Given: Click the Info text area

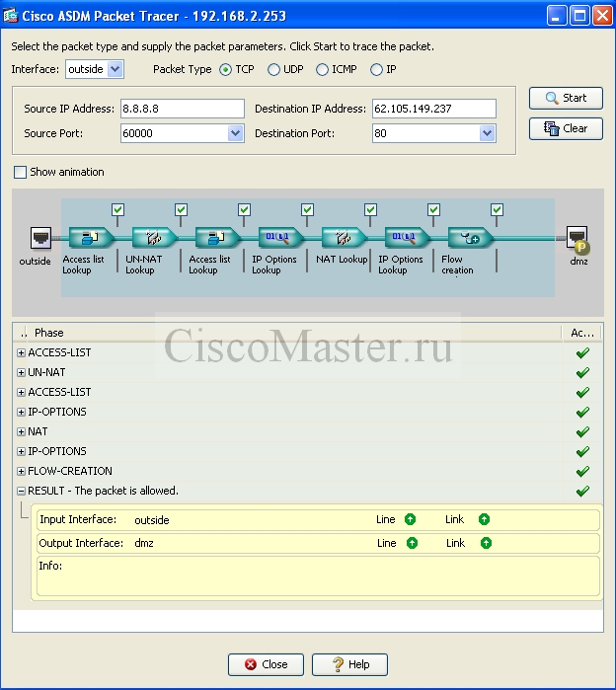Looking at the screenshot, I should click(318, 576).
